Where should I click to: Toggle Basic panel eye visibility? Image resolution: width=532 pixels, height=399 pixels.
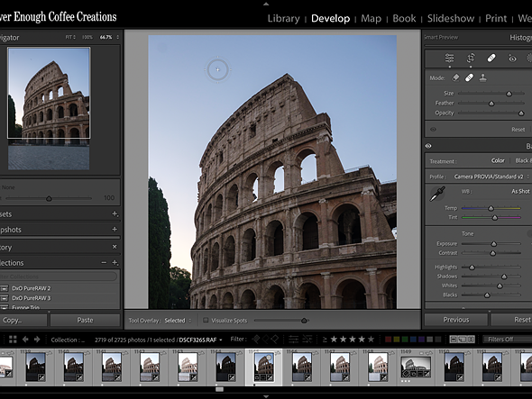click(x=428, y=146)
